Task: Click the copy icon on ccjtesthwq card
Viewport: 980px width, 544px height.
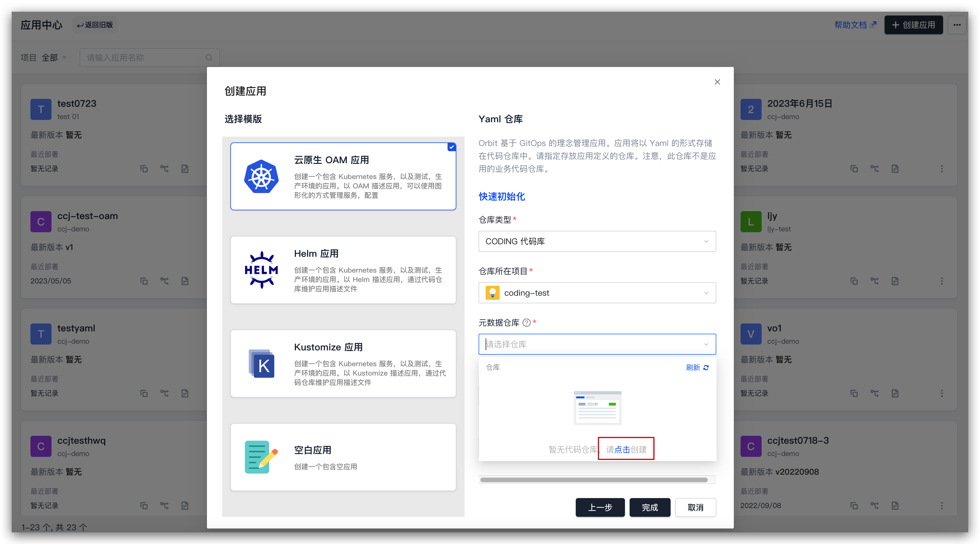Action: (144, 506)
